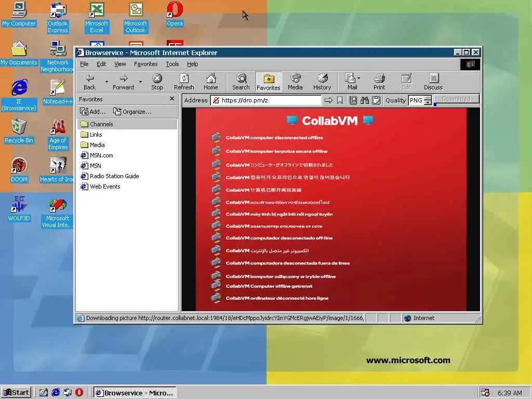Open the Edit menu
Screen dimensions: 532x399
pyautogui.click(x=101, y=64)
